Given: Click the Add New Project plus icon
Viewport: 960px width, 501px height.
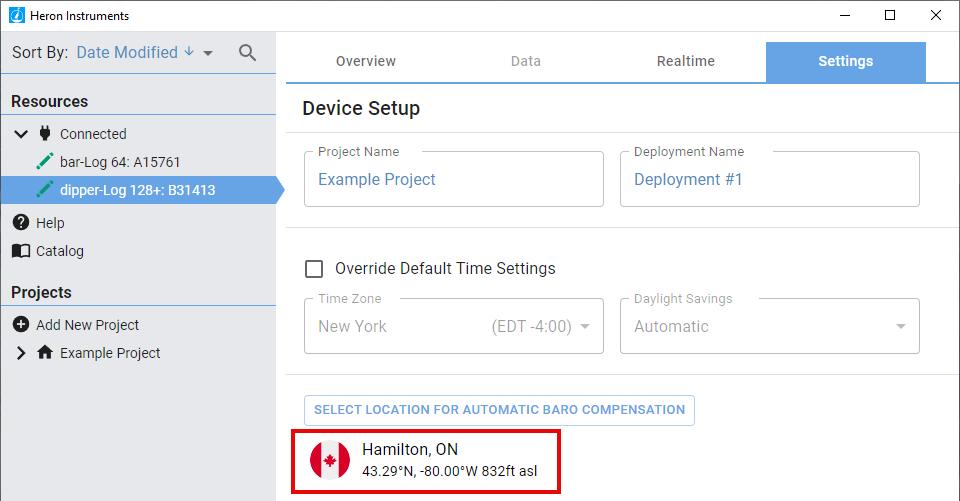Looking at the screenshot, I should pyautogui.click(x=21, y=324).
